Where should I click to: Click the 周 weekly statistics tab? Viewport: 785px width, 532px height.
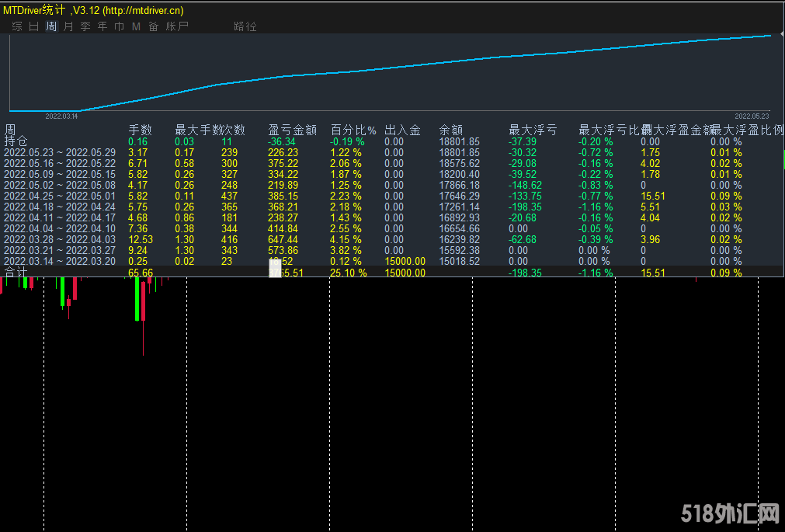pyautogui.click(x=51, y=26)
